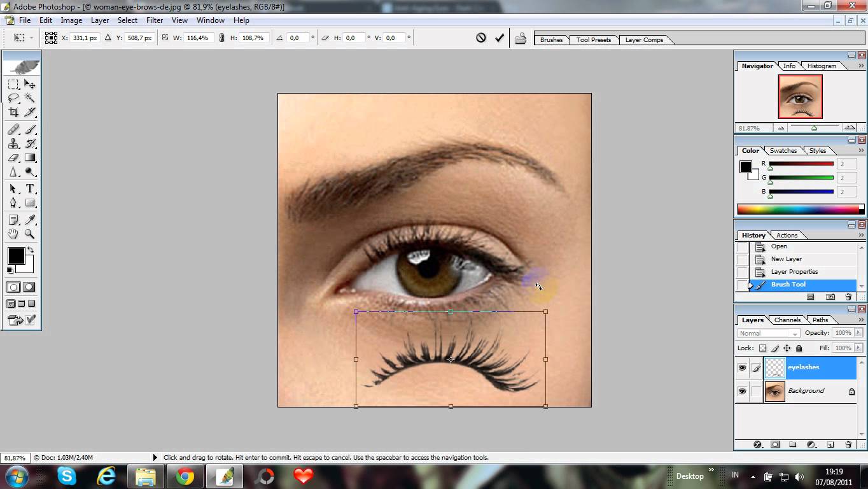Select the Lasso tool

13,98
